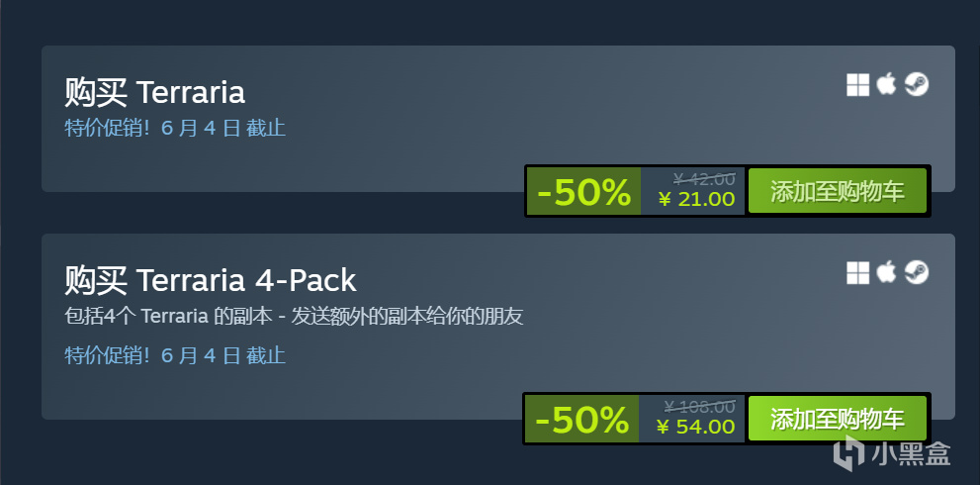
Task: Click the Apple macOS icon for Terraria
Action: coord(886,84)
